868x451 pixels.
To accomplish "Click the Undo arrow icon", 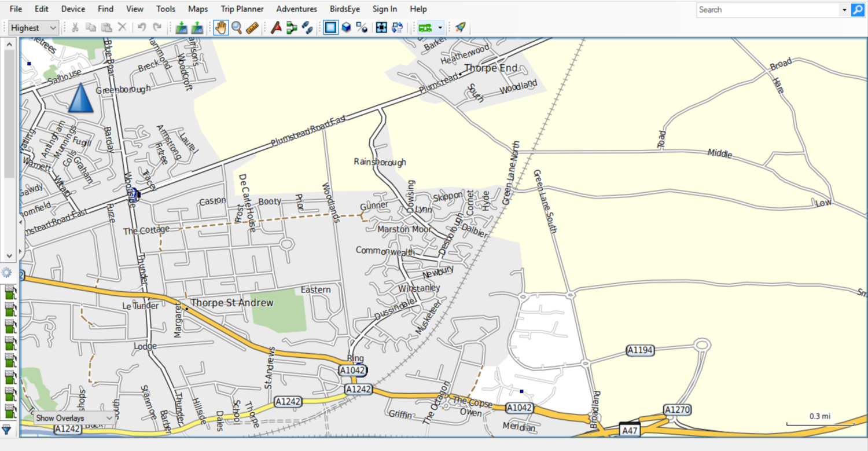I will click(x=142, y=27).
